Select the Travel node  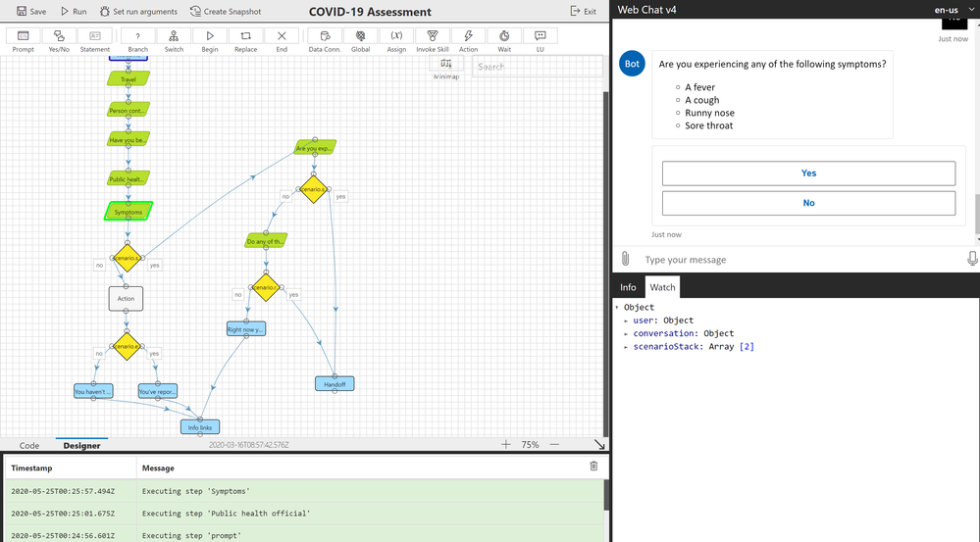coord(129,78)
